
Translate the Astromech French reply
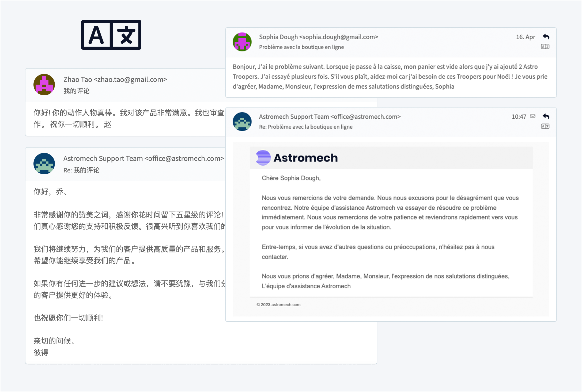click(545, 126)
